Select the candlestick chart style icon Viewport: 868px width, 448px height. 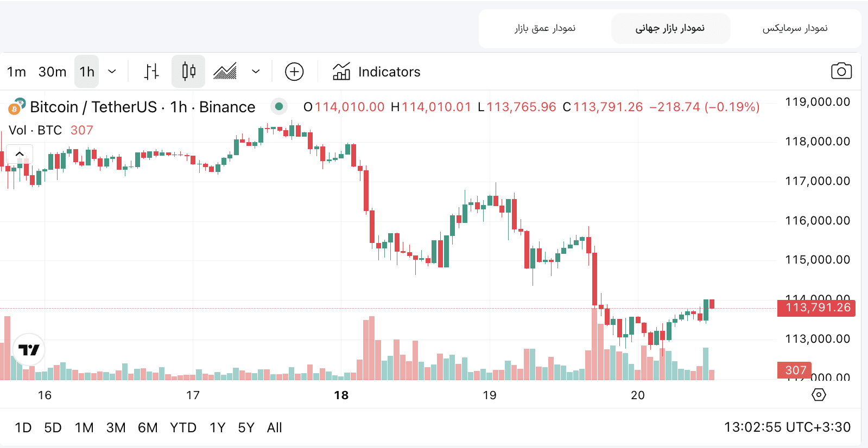188,72
